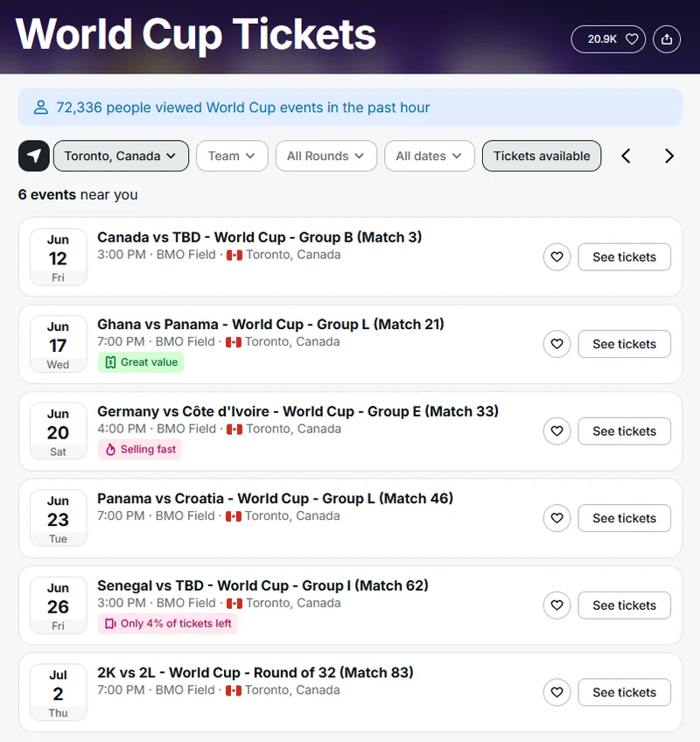Toggle the Tickets available filter

(x=542, y=156)
